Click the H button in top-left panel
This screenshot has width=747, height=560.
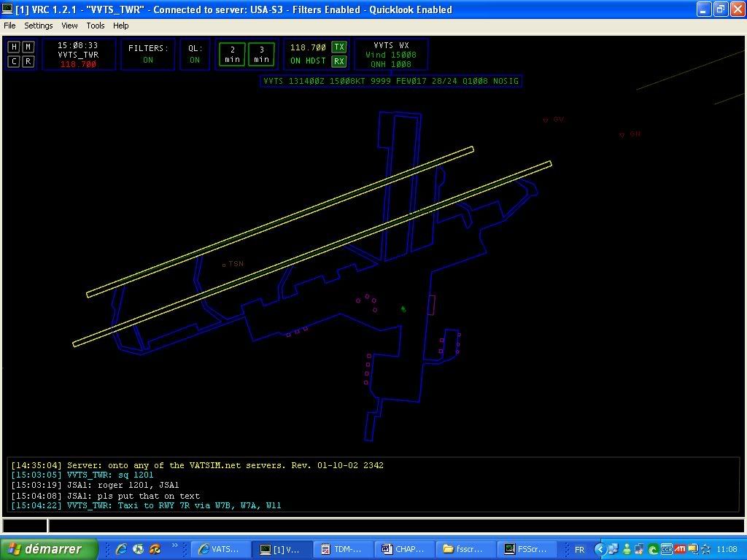14,47
